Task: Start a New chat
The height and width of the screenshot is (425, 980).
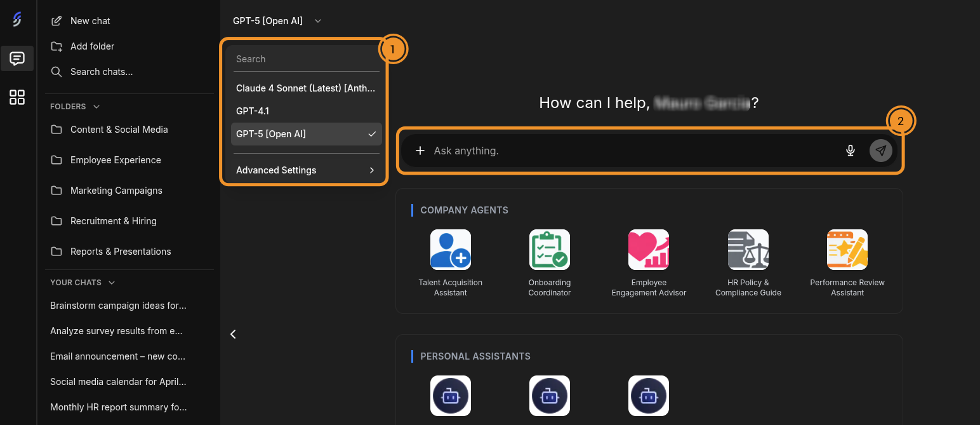Action: click(89, 21)
